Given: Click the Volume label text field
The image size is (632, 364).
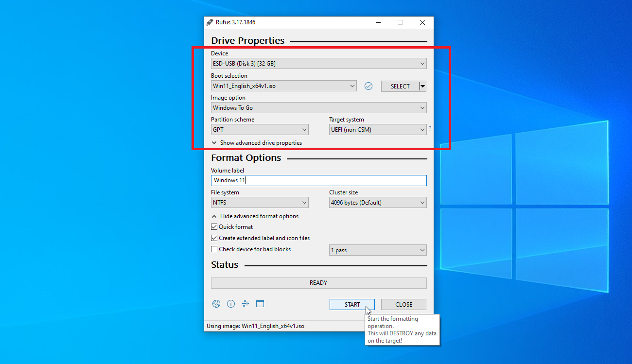Looking at the screenshot, I should [x=318, y=180].
